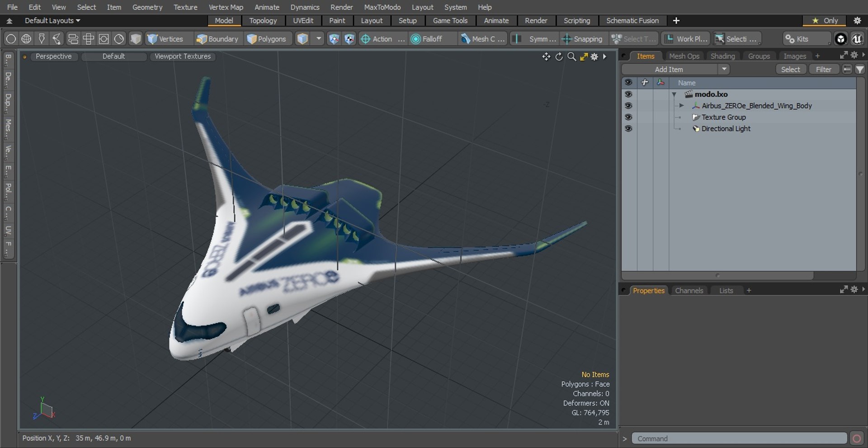Expand the Airbus_ZEROe_Blended_Wing_Body tree item
The width and height of the screenshot is (868, 448).
point(681,105)
